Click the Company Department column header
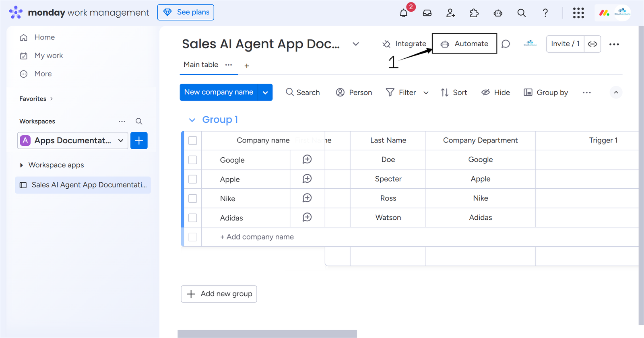644x338 pixels. point(481,140)
